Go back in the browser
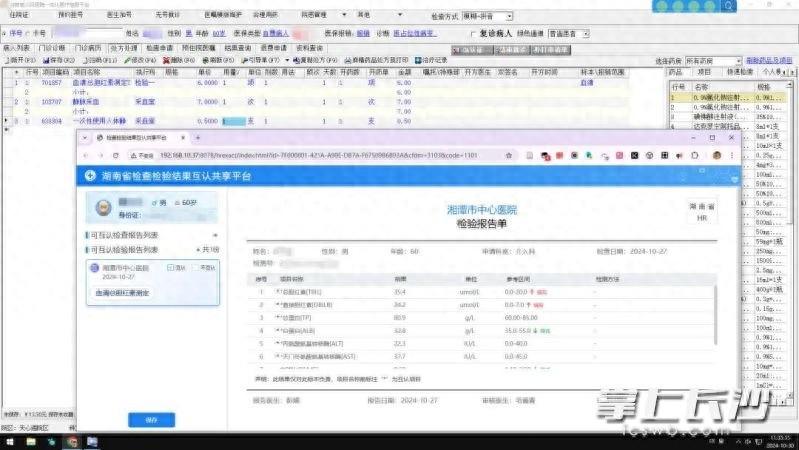Screen dimensions: 799x450 click(x=90, y=156)
